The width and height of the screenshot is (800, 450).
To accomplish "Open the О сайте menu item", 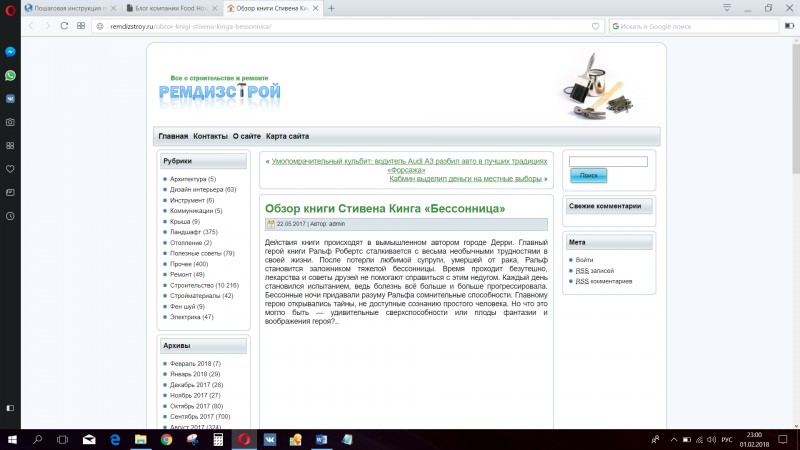I will point(246,136).
